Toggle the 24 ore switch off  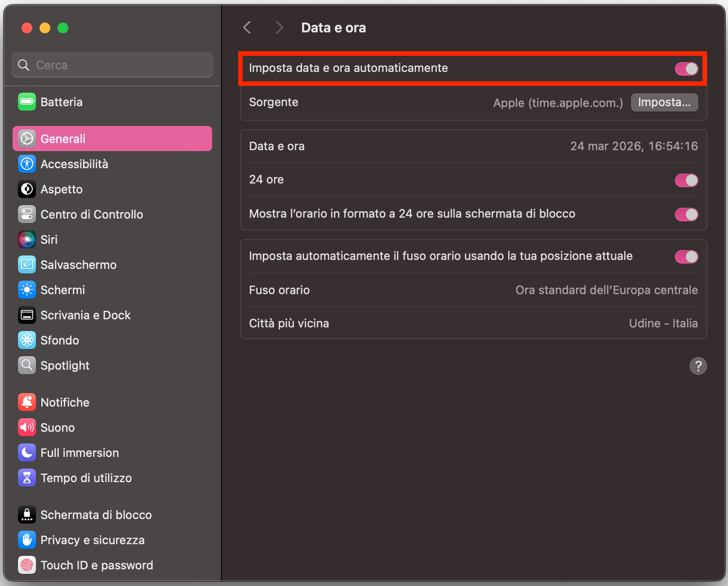[x=686, y=180]
